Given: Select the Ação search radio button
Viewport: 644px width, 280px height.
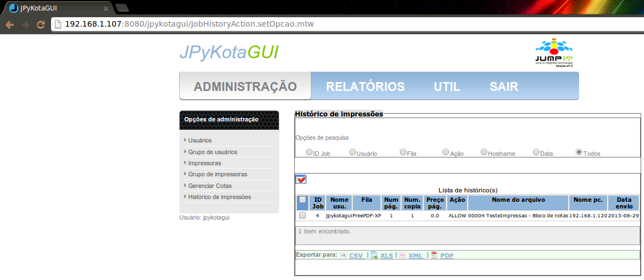Looking at the screenshot, I should pyautogui.click(x=446, y=152).
